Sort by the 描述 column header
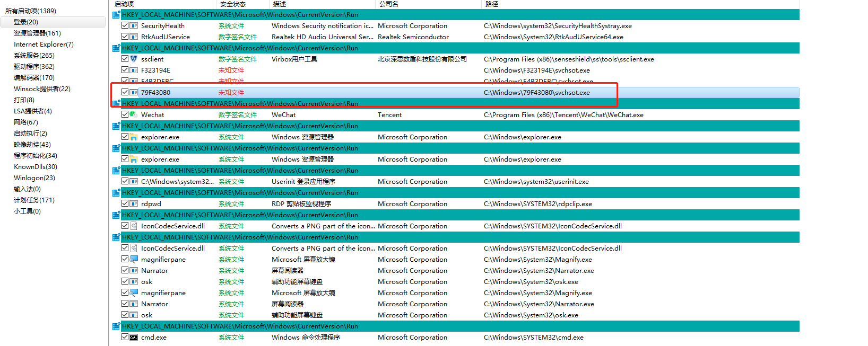Image resolution: width=868 pixels, height=346 pixels. point(280,4)
